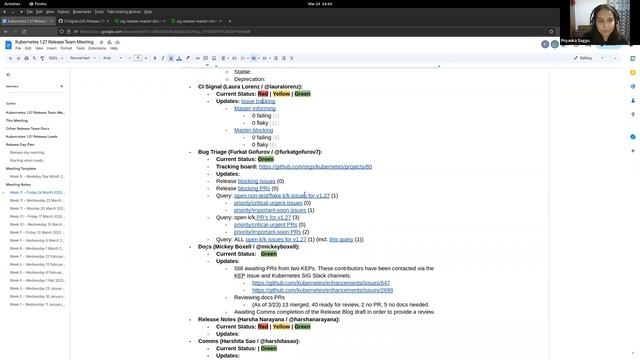Toggle italic formatting
This screenshot has height=360, width=640.
(163, 58)
